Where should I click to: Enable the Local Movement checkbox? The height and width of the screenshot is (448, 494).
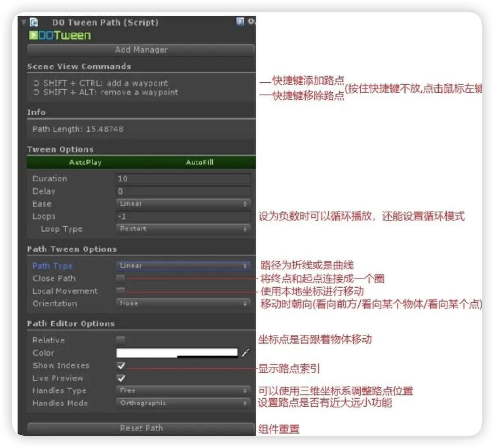click(121, 291)
